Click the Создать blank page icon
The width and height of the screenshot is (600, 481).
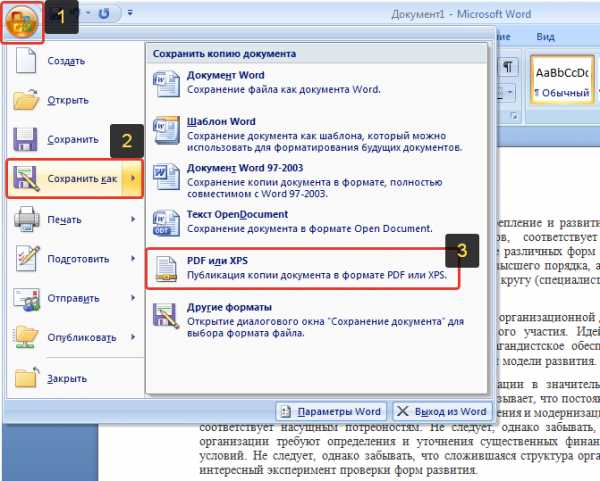coord(26,60)
